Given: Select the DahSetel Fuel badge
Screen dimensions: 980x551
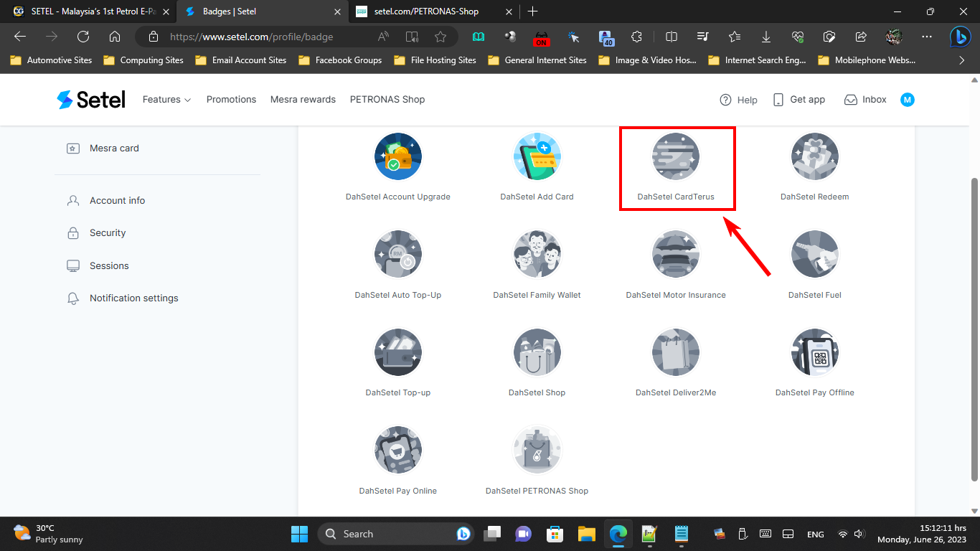Looking at the screenshot, I should 815,254.
